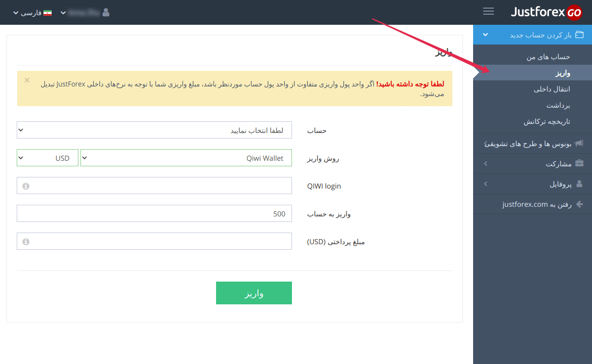Expand the مشارکت section chevron
Image resolution: width=592 pixels, height=364 pixels.
486,164
